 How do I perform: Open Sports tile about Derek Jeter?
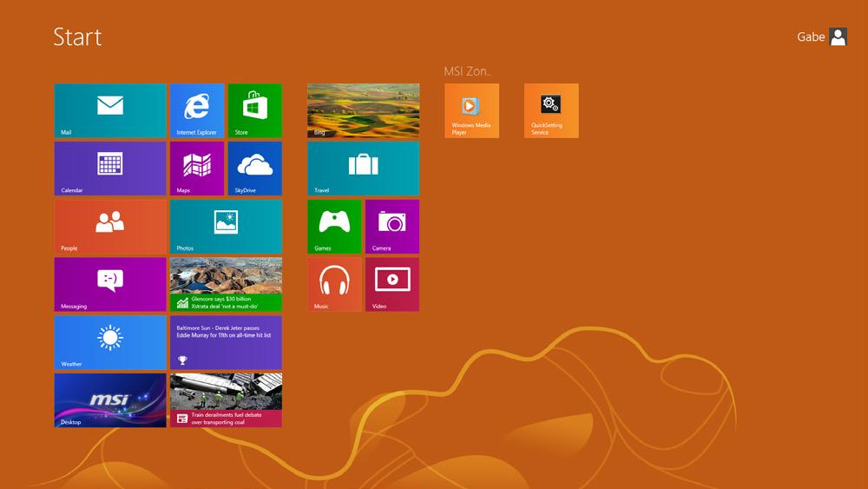226,342
